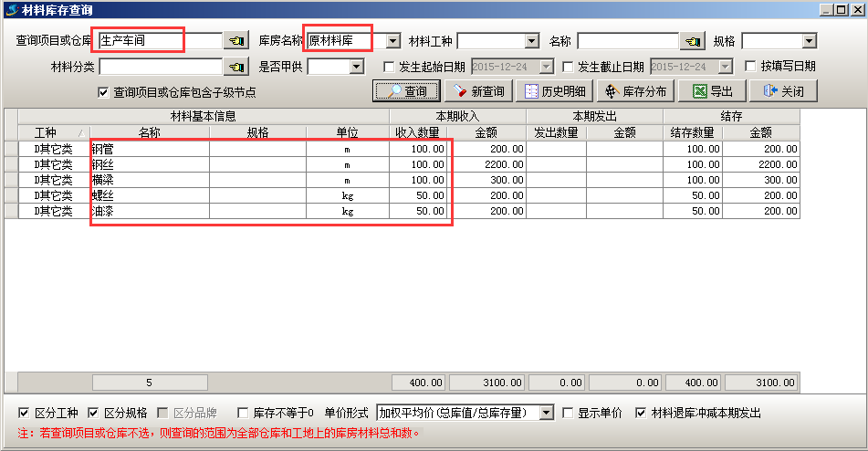Select the 钢管 row name cell
The image size is (868, 451).
click(150, 149)
